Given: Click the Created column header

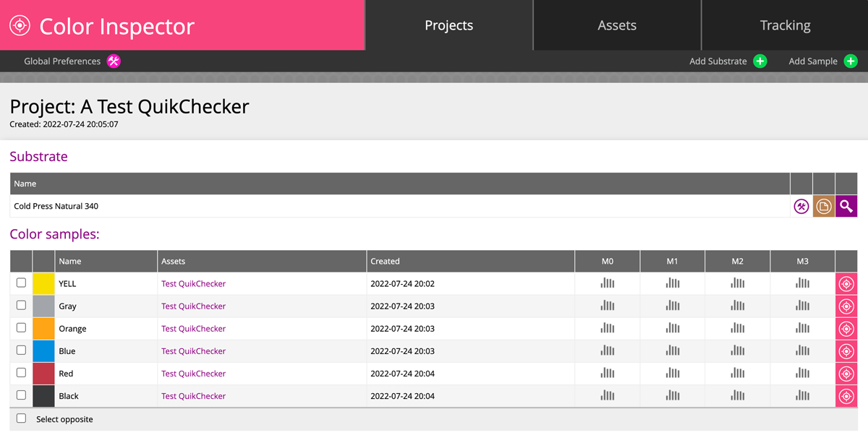Looking at the screenshot, I should coord(471,262).
